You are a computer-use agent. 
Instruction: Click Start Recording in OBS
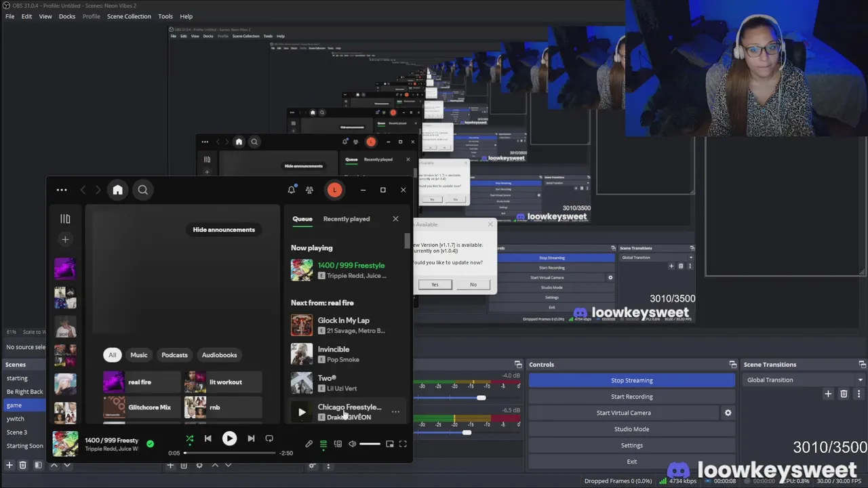632,396
